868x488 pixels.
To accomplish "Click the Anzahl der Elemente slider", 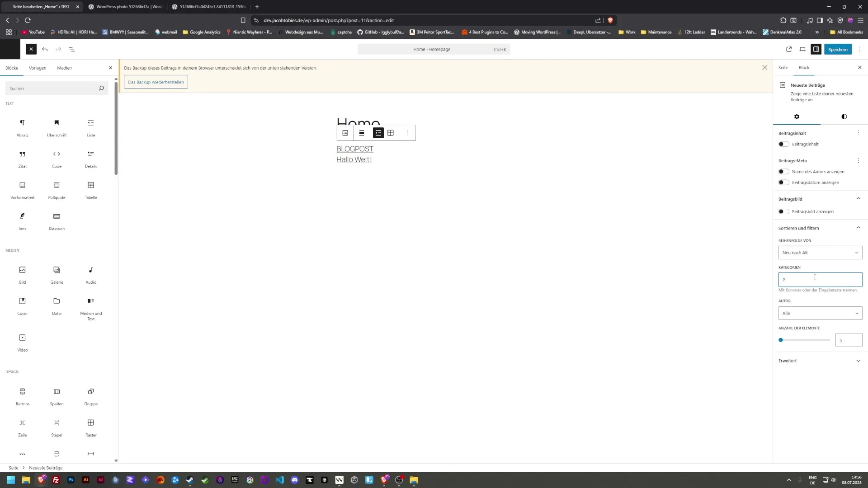I will pyautogui.click(x=805, y=340).
